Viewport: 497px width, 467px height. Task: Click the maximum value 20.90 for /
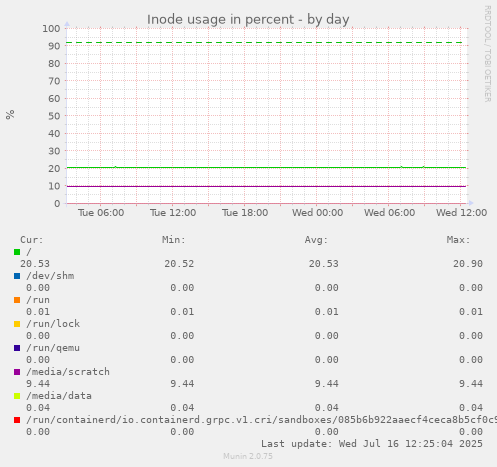(468, 264)
